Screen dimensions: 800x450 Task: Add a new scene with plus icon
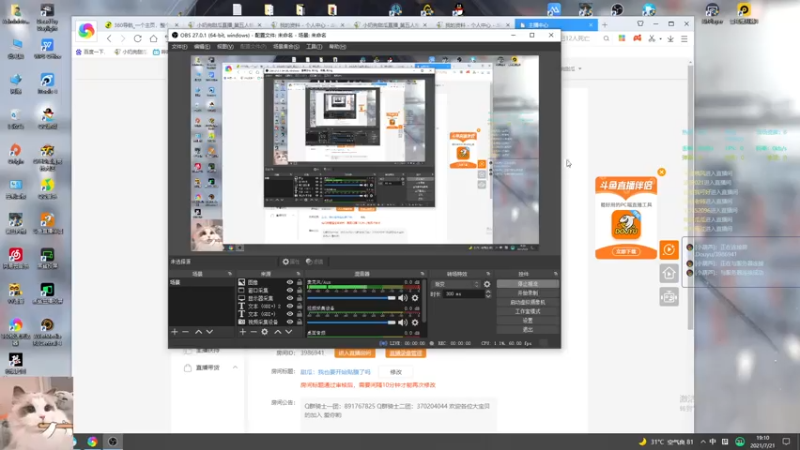174,332
